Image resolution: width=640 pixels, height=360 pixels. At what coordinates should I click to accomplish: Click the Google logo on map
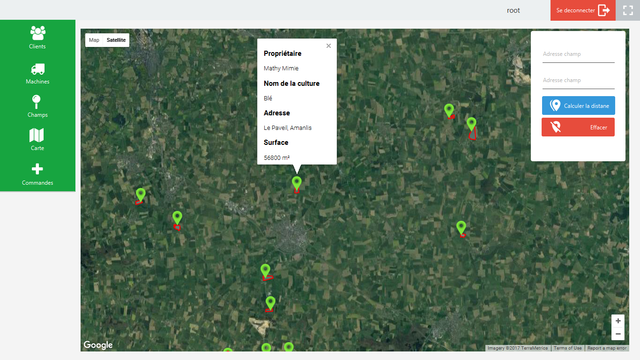[98, 345]
